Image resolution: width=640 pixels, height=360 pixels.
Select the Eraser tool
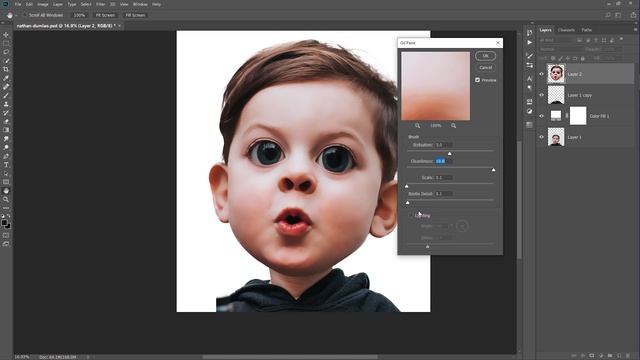click(6, 121)
